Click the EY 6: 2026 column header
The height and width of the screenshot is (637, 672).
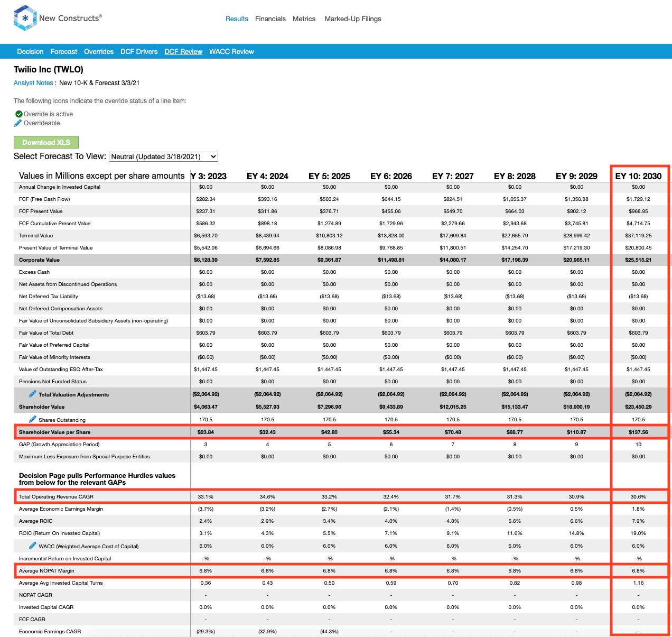(391, 176)
